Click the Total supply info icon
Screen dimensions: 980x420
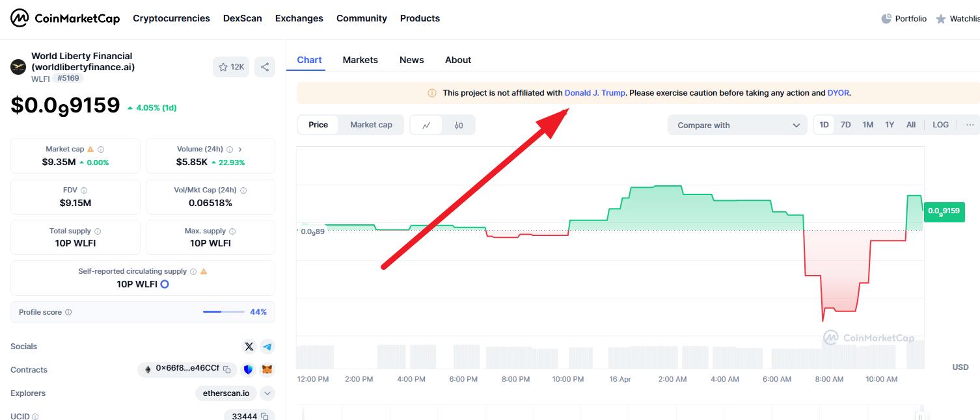[98, 231]
